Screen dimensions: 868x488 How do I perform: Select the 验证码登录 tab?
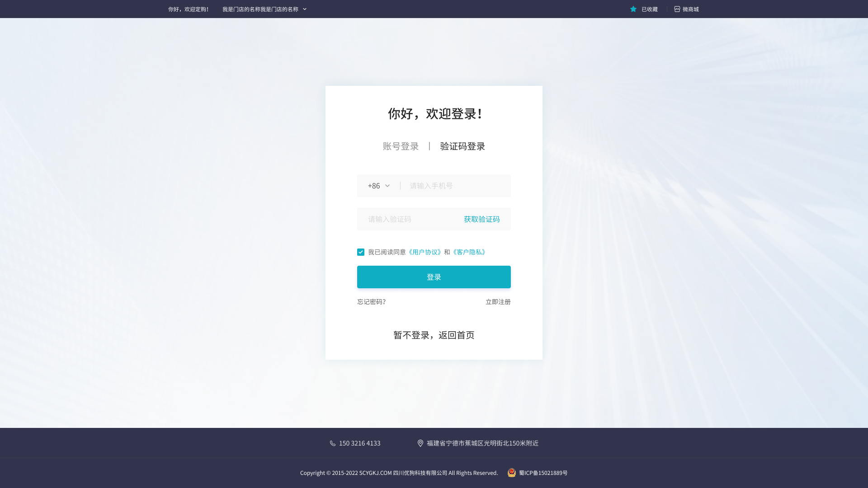462,146
